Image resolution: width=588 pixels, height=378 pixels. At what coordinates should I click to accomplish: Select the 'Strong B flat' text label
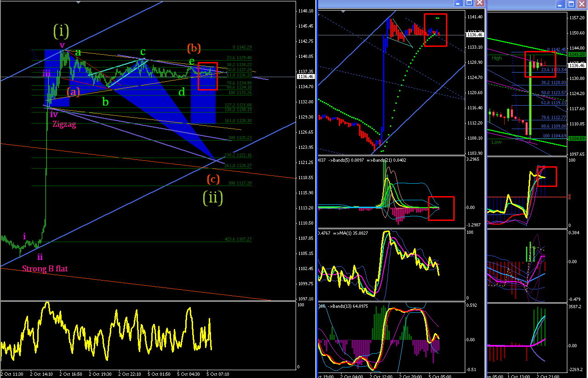point(45,269)
